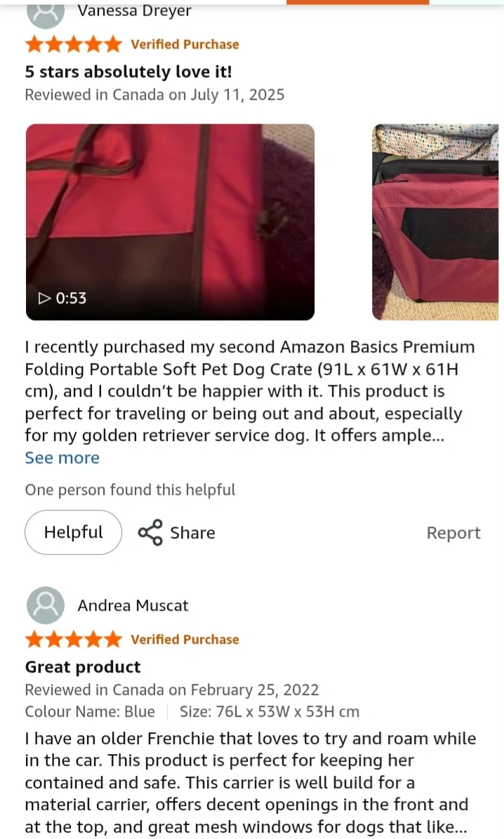Open the '5 stars absolutely love it!' review title
Viewport: 504px width, 839px height.
(x=128, y=72)
